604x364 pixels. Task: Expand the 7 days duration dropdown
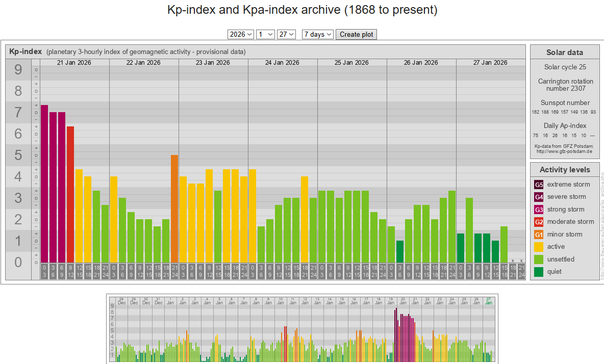click(x=317, y=34)
